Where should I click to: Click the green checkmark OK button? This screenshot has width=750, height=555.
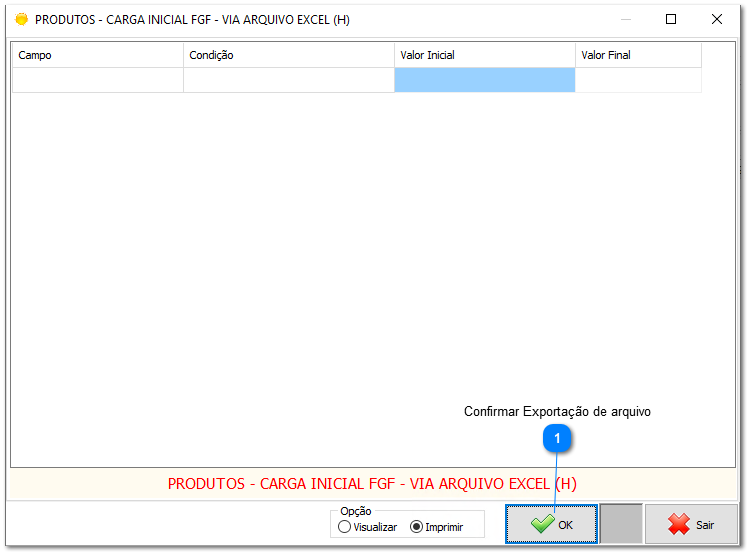click(551, 524)
